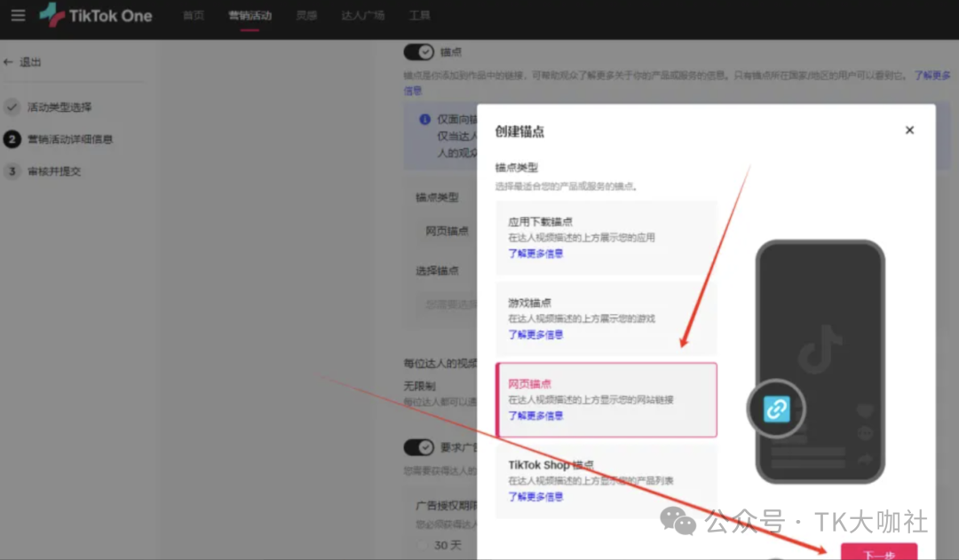Turn off the 锚点 toggle switch
The image size is (959, 560).
[x=419, y=52]
